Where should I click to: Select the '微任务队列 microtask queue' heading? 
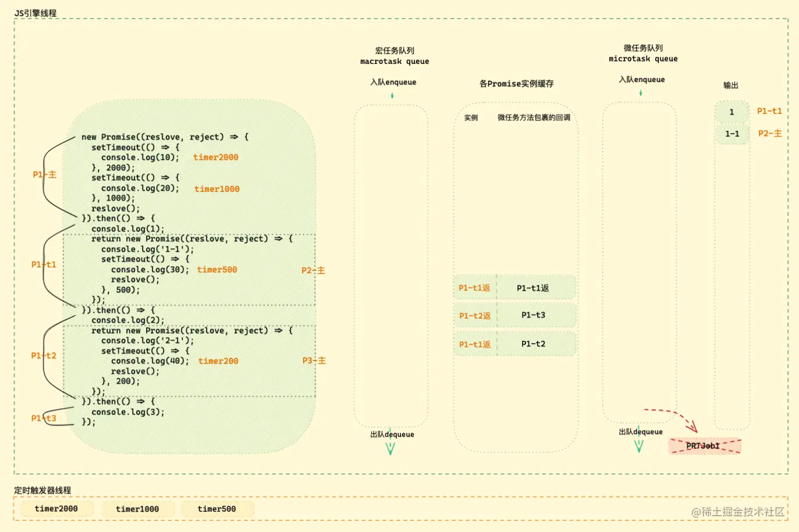tap(643, 53)
